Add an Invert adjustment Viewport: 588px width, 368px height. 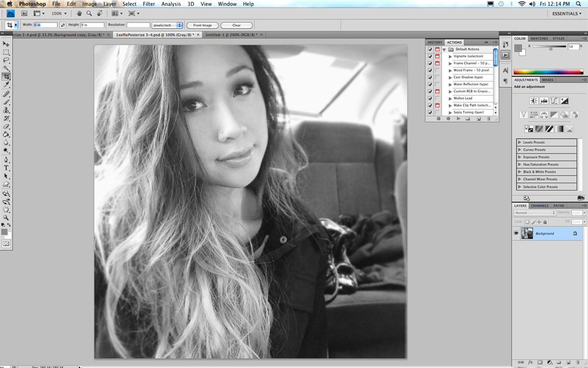point(529,129)
